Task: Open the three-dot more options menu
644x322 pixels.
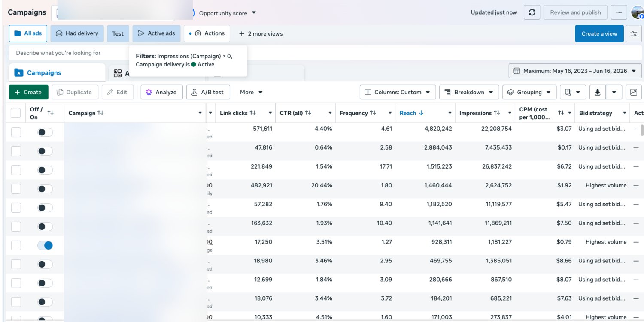Action: (619, 12)
